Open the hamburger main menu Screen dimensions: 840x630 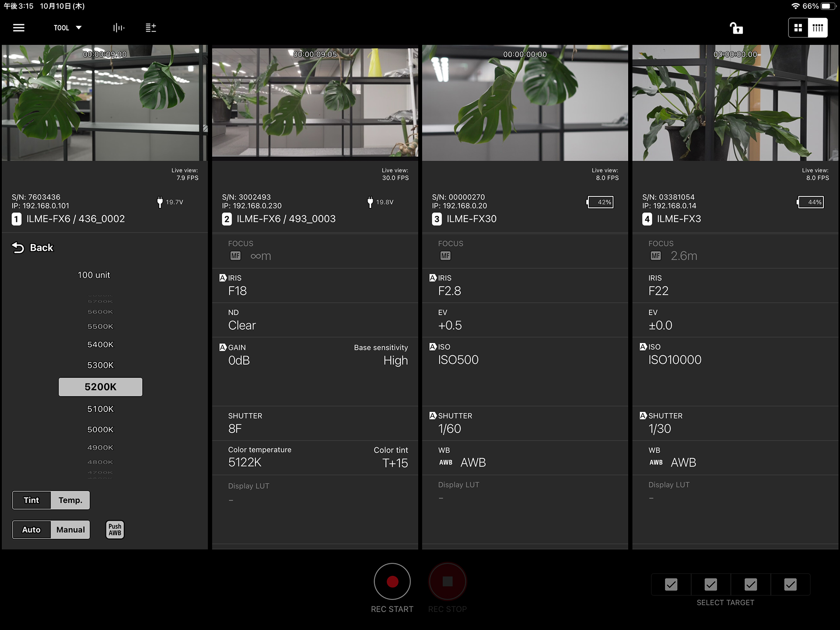point(18,28)
